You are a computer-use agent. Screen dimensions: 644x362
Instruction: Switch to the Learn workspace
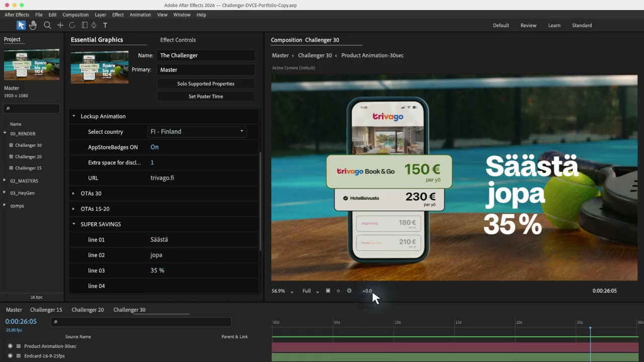tap(554, 25)
